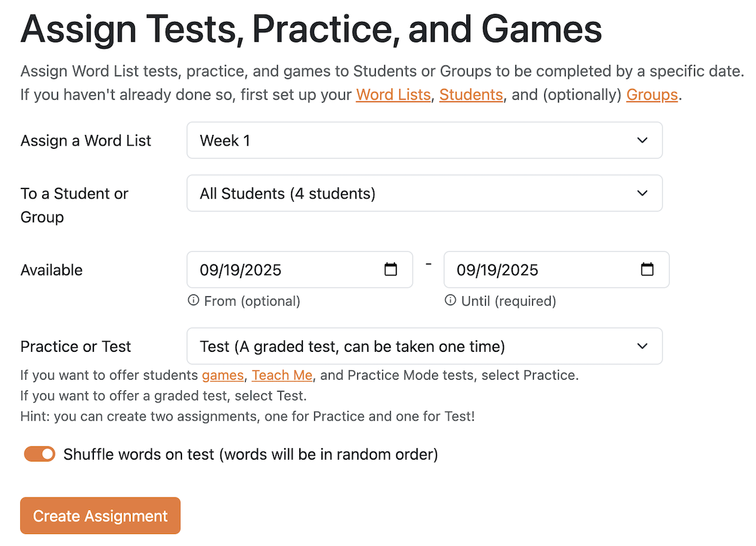Go to the Groups link
The width and height of the screenshot is (756, 546).
pyautogui.click(x=651, y=95)
